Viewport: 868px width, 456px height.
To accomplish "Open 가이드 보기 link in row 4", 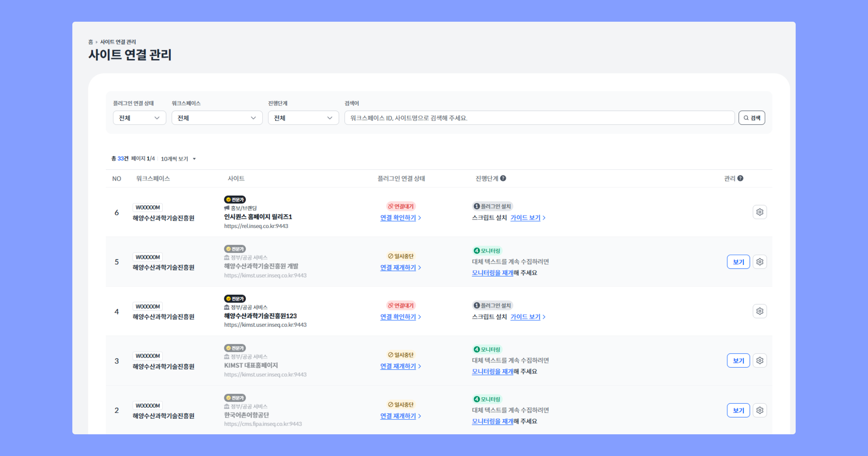I will click(526, 317).
